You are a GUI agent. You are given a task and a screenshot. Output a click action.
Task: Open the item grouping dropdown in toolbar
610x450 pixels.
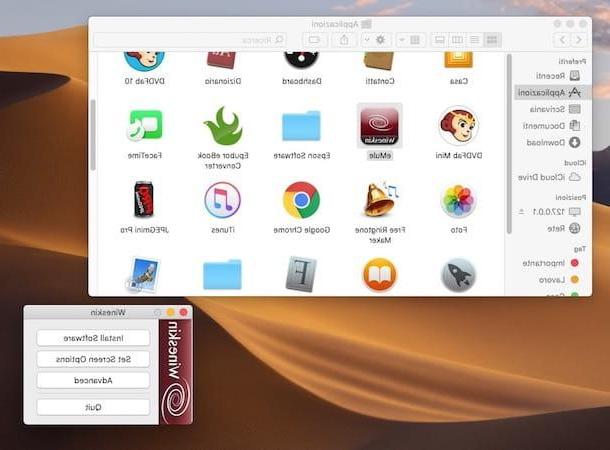410,40
